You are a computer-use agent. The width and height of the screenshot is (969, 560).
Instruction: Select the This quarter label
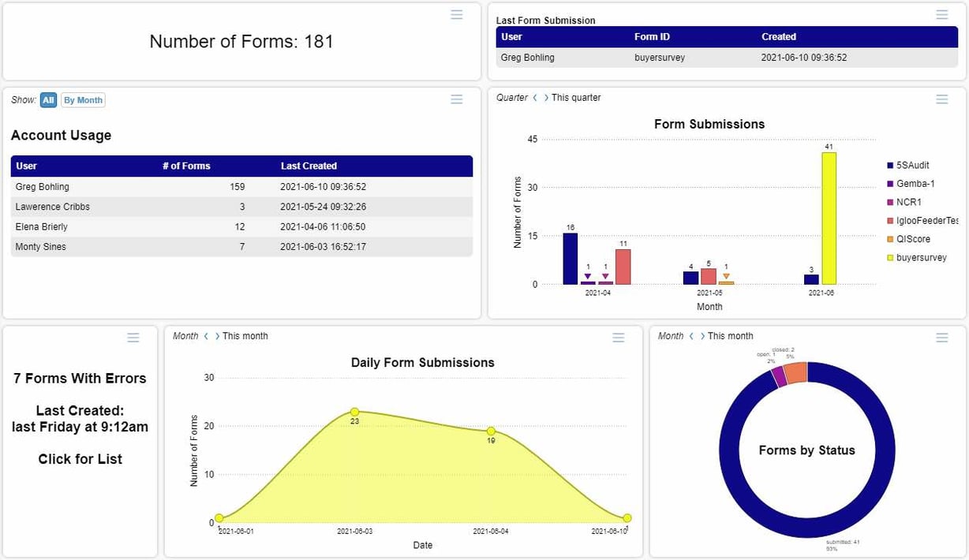(578, 97)
